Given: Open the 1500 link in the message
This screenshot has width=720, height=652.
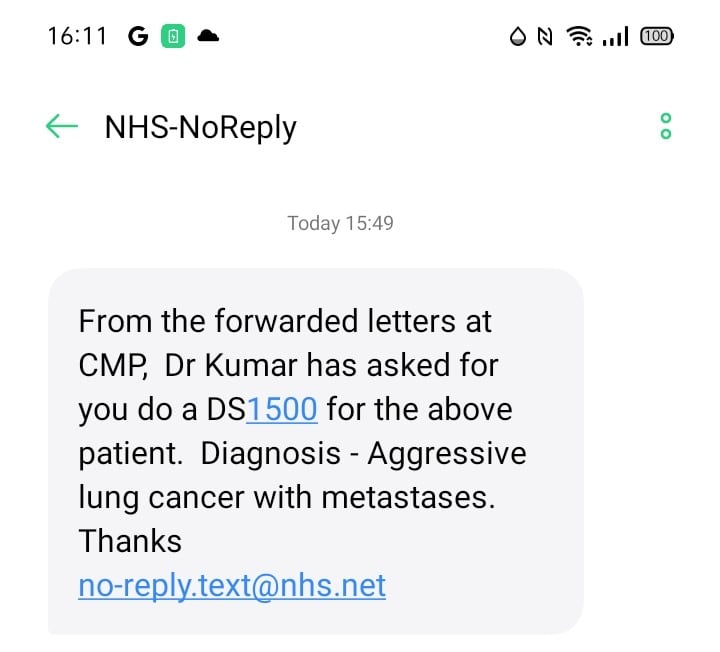Looking at the screenshot, I should click(x=282, y=409).
